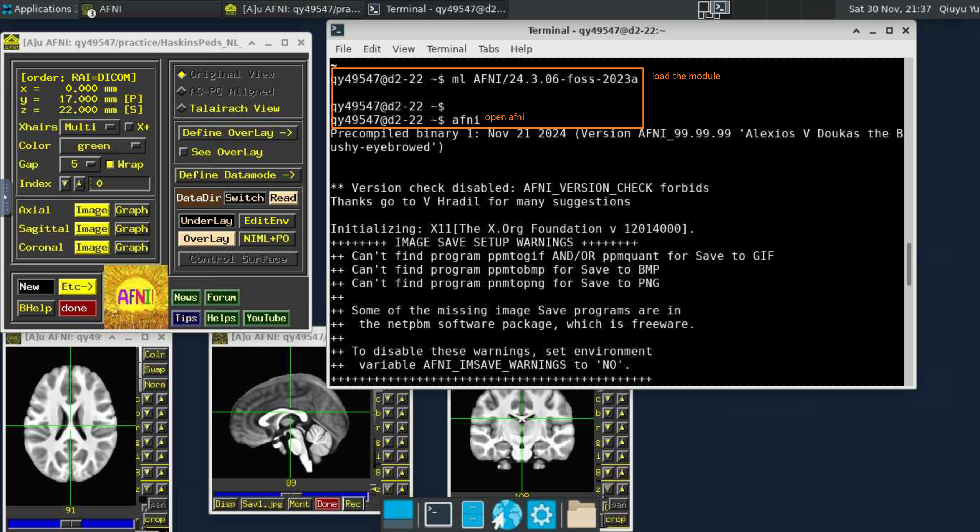
Task: Open the settings gear dock icon
Action: coord(541,515)
